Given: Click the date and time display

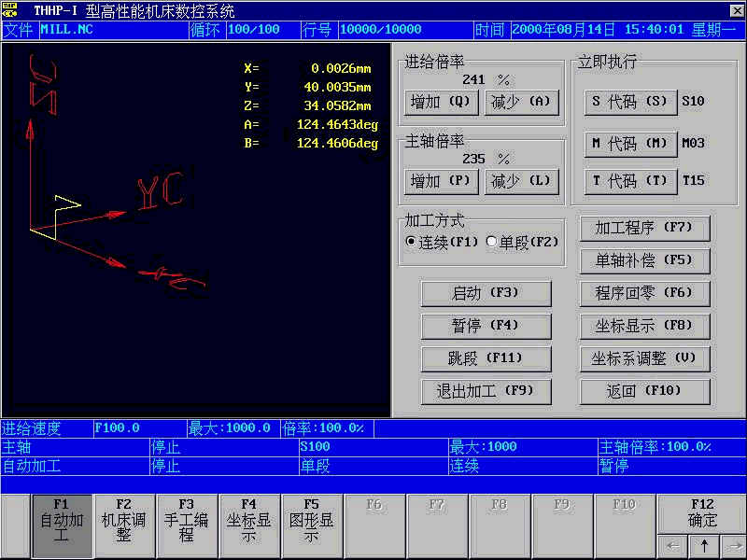Looking at the screenshot, I should [x=624, y=30].
